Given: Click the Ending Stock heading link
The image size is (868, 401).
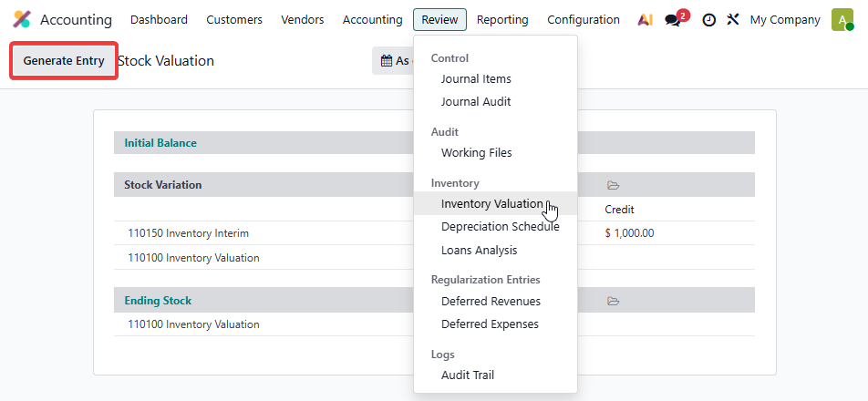Looking at the screenshot, I should [158, 301].
